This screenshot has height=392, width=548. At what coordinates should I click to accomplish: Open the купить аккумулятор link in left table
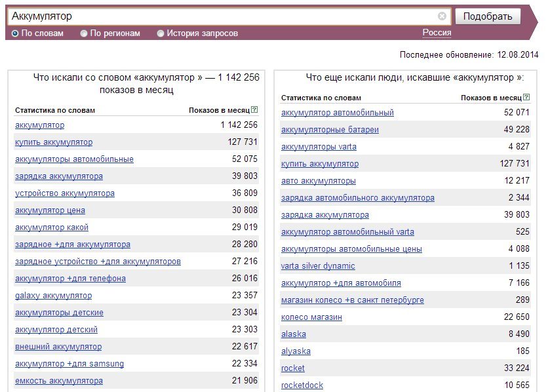coord(54,142)
